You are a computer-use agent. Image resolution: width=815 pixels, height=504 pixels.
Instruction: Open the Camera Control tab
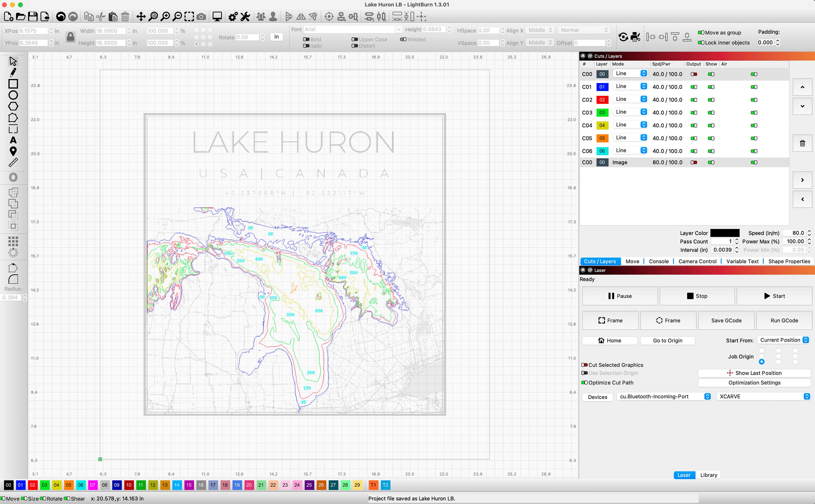click(x=697, y=261)
